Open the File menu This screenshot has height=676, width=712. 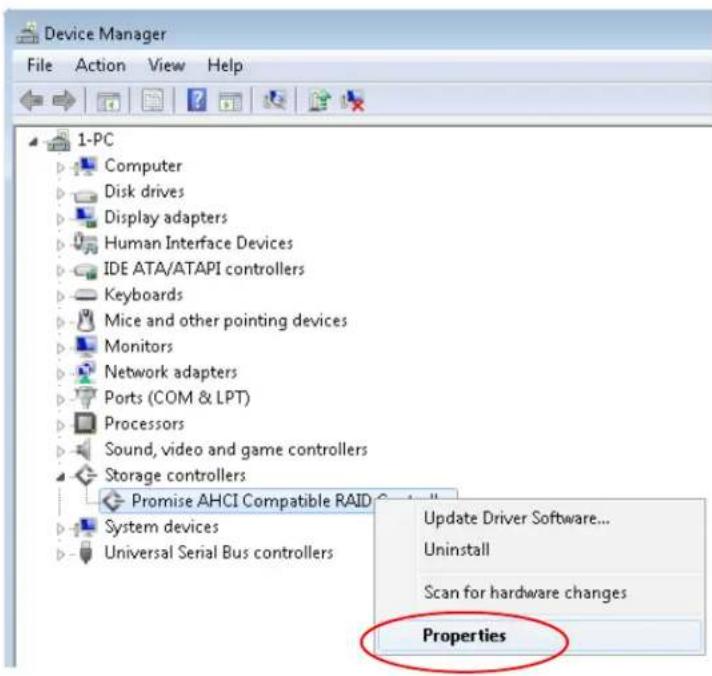pos(40,65)
